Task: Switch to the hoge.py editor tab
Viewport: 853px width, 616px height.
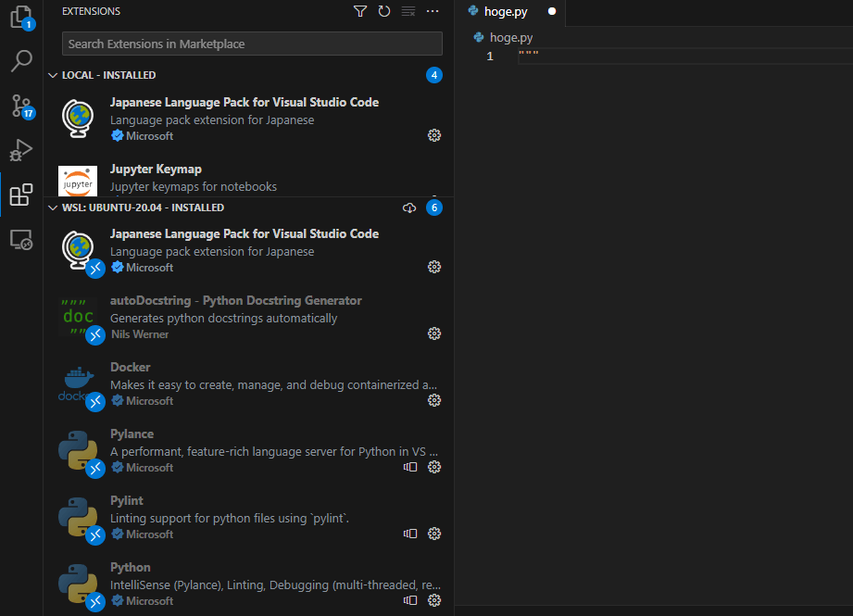Action: (506, 12)
